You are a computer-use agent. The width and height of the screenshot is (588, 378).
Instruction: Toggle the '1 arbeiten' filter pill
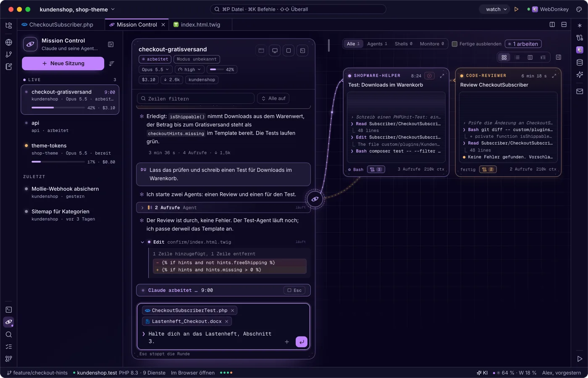tap(523, 44)
